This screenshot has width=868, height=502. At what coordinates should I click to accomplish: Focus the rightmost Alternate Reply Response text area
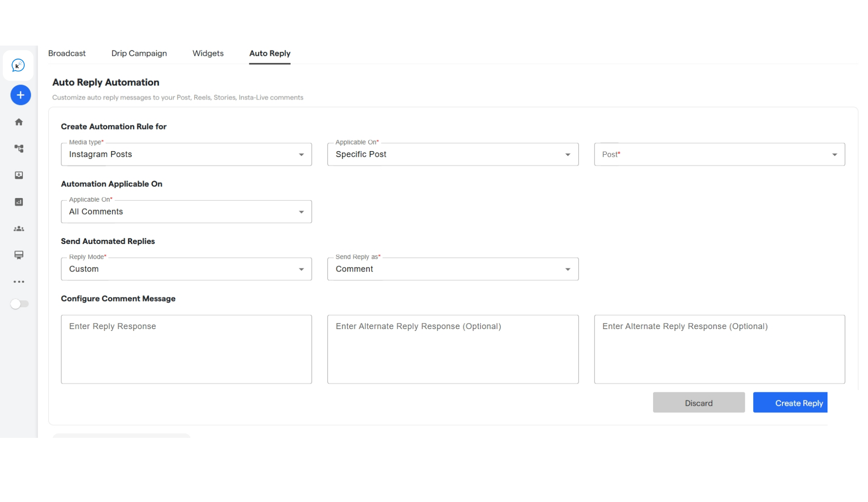coord(720,350)
